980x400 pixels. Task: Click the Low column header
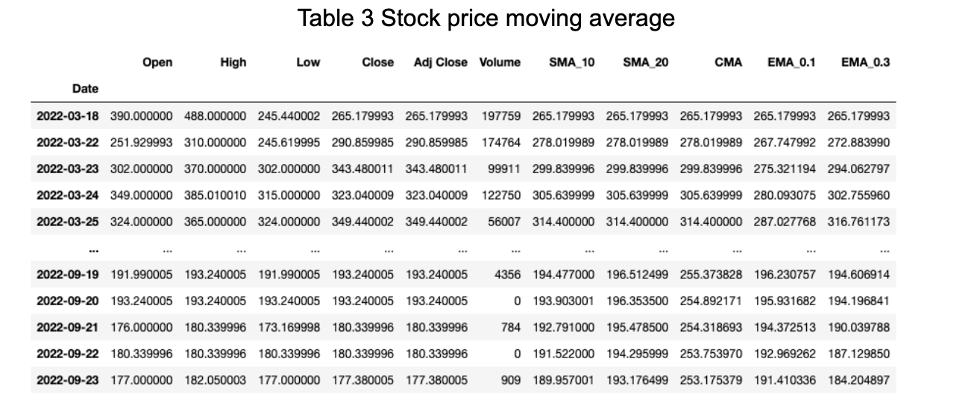pyautogui.click(x=308, y=63)
